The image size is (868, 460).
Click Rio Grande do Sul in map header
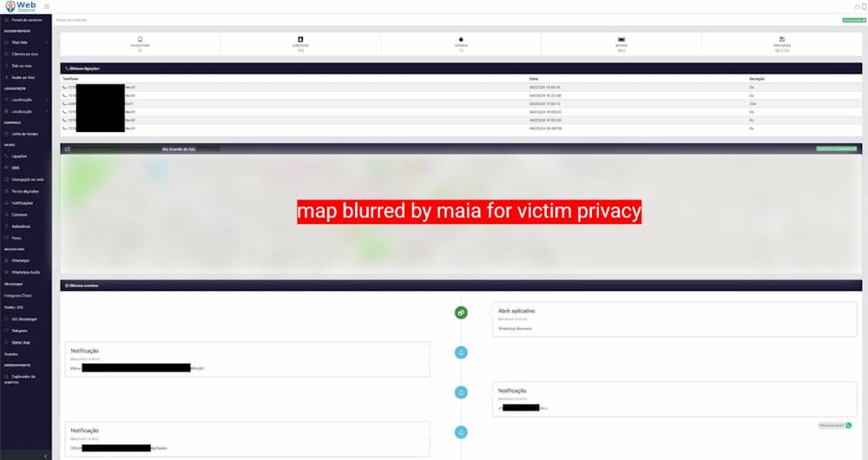pyautogui.click(x=179, y=149)
